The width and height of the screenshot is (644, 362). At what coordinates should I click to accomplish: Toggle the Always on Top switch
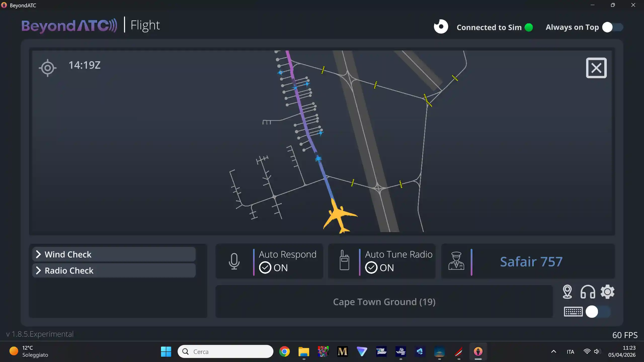point(613,27)
